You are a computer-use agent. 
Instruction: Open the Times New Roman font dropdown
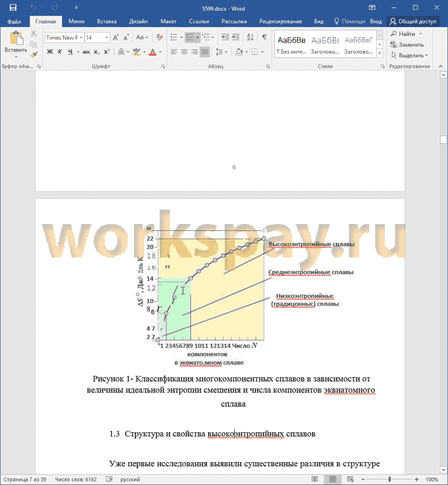(81, 38)
